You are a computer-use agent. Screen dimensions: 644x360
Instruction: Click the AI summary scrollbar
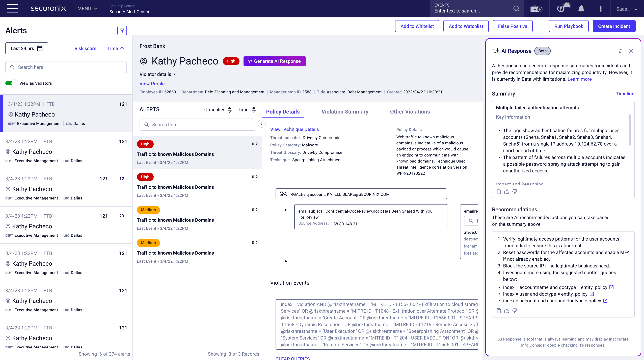tap(629, 130)
